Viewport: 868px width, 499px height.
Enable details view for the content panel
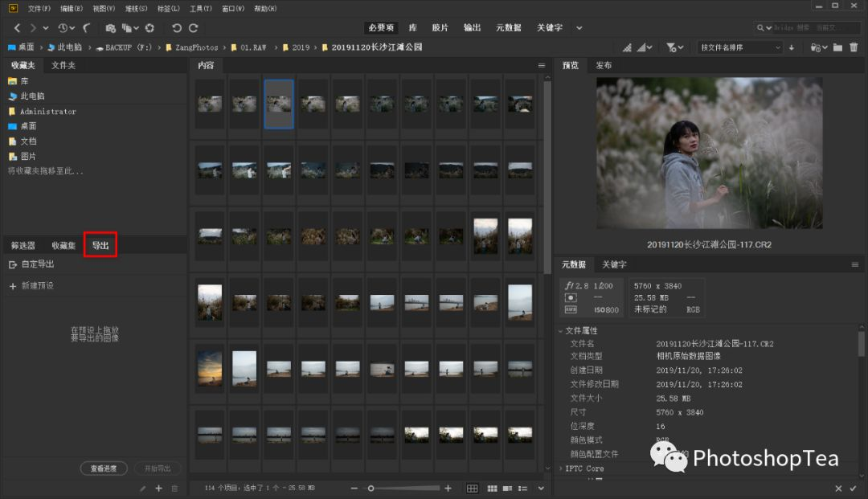coord(506,488)
